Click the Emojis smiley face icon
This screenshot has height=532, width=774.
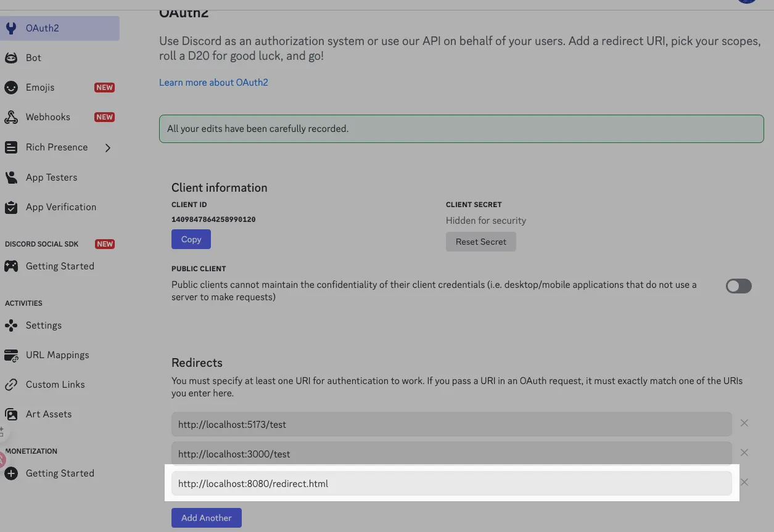[11, 88]
